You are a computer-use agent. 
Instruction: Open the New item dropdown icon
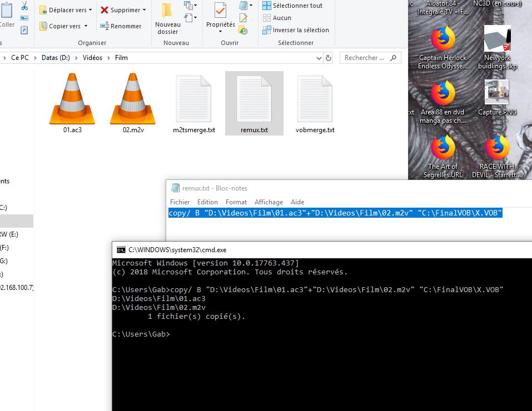coord(190,6)
